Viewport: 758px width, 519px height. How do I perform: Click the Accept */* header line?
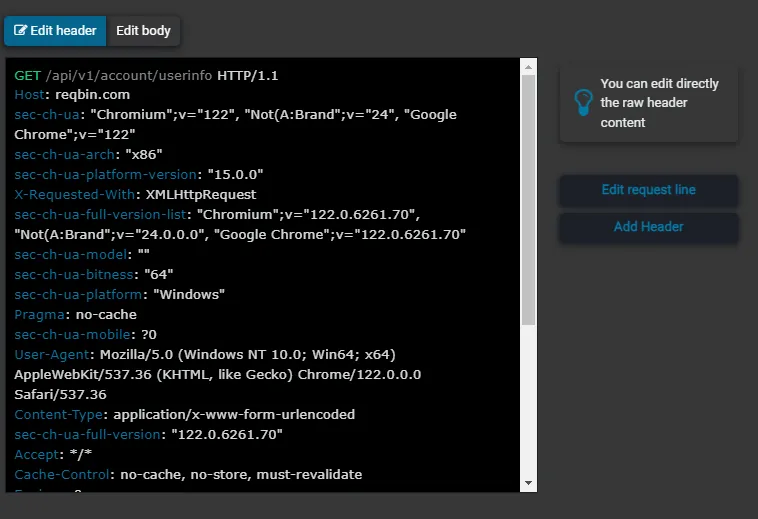point(53,454)
